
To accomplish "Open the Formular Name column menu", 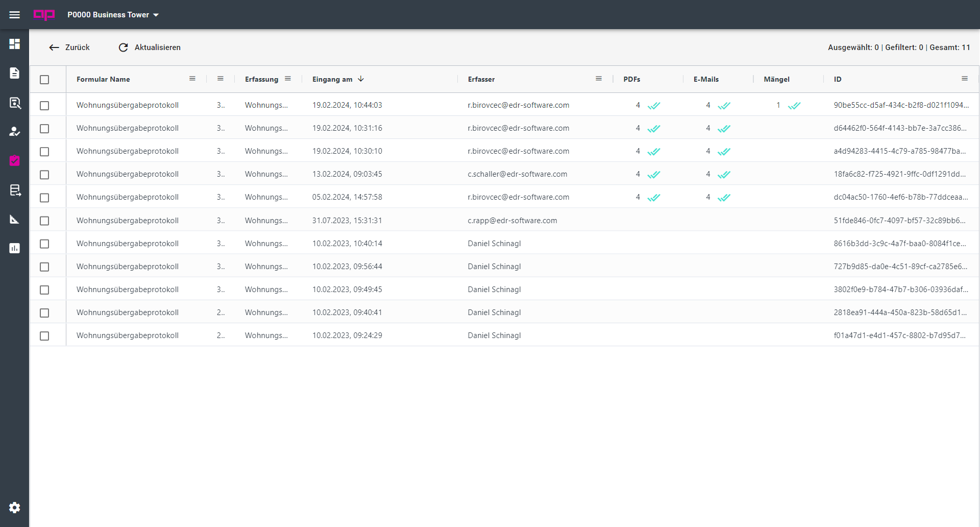I will pos(192,79).
